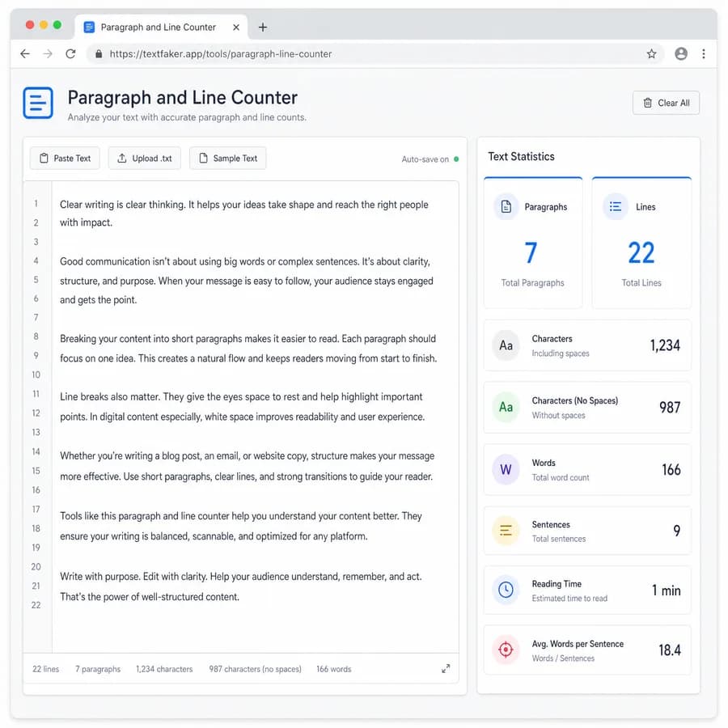This screenshot has width=728, height=728.
Task: Click the Reading Time clock icon
Action: coord(506,590)
